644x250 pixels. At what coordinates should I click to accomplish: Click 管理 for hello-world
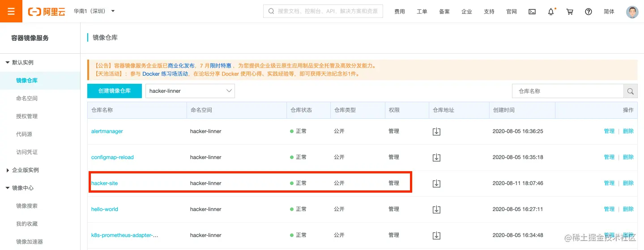[609, 209]
